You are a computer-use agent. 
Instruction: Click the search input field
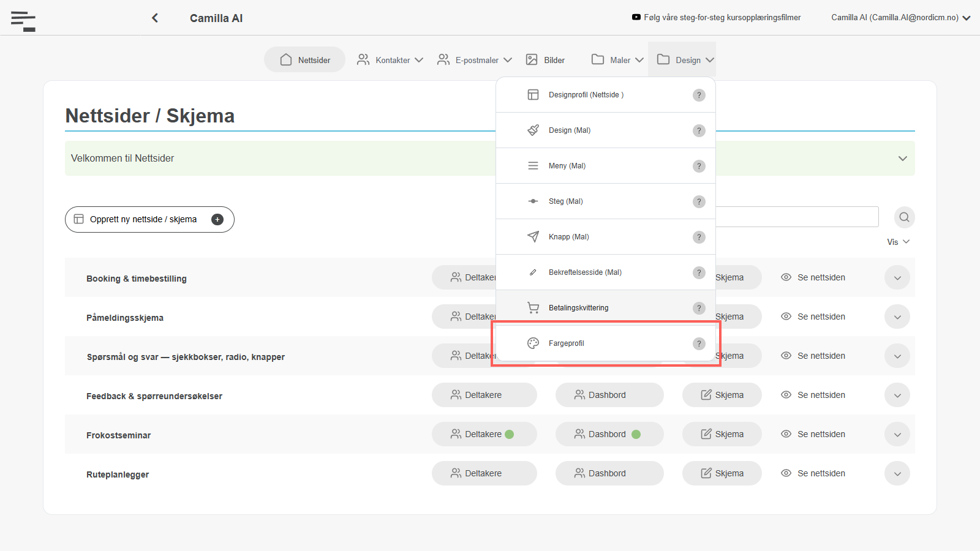point(797,217)
